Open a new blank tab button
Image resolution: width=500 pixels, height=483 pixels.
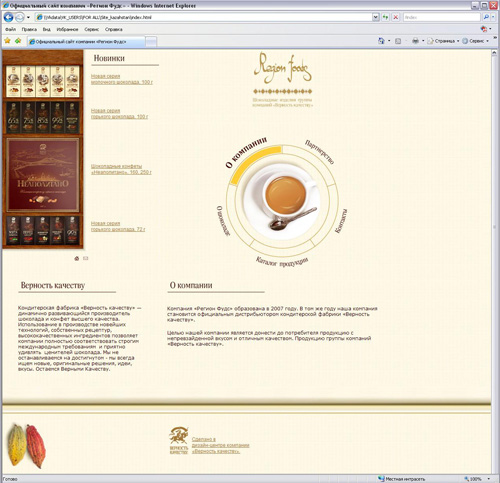(151, 41)
